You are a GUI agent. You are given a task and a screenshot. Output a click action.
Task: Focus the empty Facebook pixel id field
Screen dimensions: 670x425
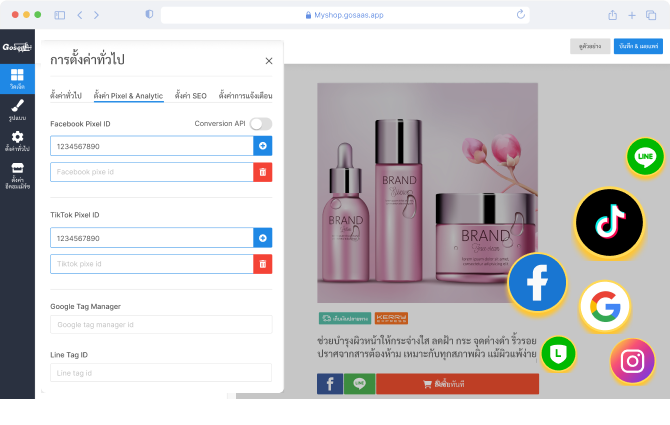(152, 172)
